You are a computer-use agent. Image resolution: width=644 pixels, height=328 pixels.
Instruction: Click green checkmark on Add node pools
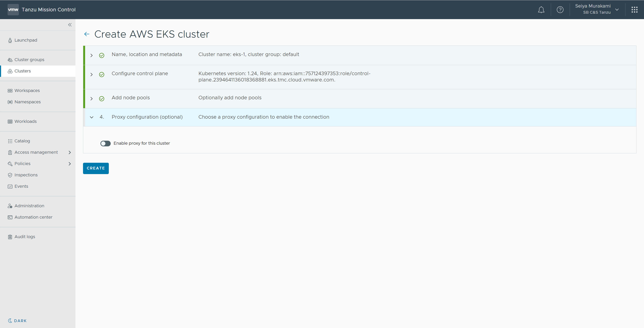101,99
